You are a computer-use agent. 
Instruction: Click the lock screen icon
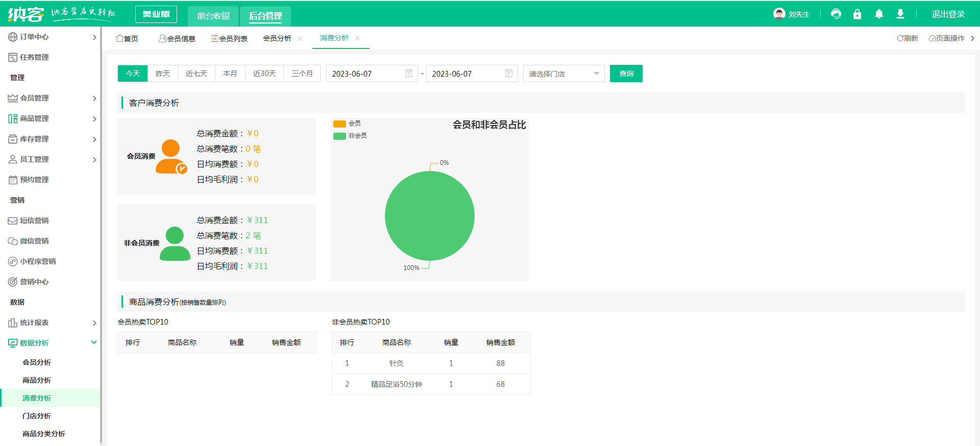(x=857, y=14)
